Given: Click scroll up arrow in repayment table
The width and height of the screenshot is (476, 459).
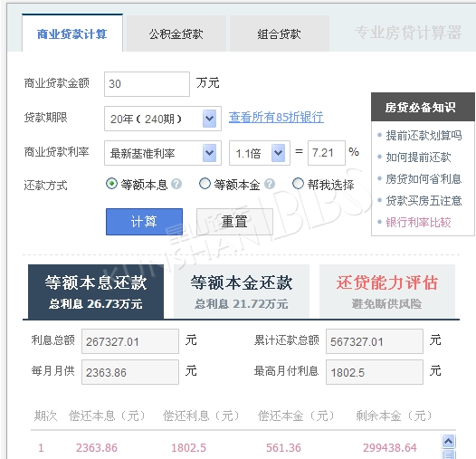Looking at the screenshot, I should pyautogui.click(x=448, y=441).
